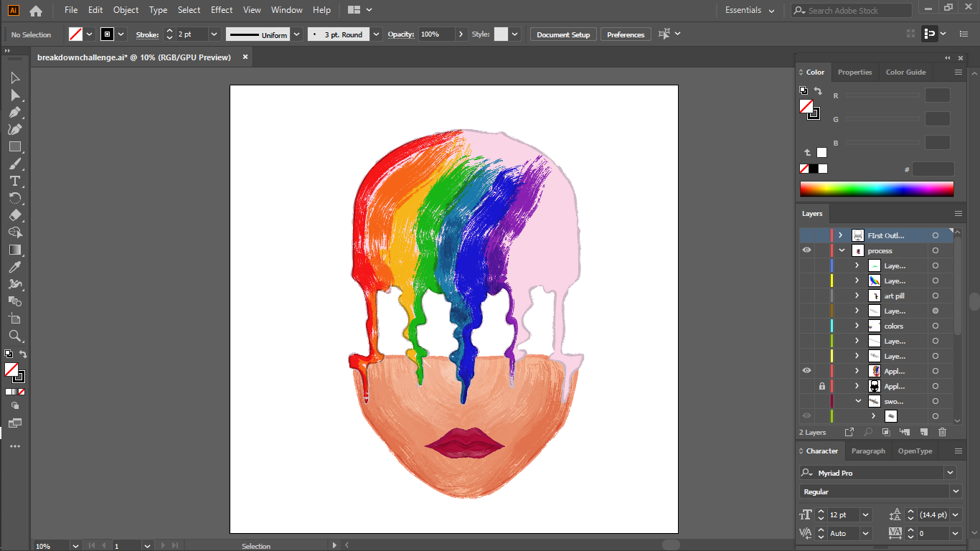Click the fill swatch in control bar
The width and height of the screenshot is (980, 551).
click(75, 34)
